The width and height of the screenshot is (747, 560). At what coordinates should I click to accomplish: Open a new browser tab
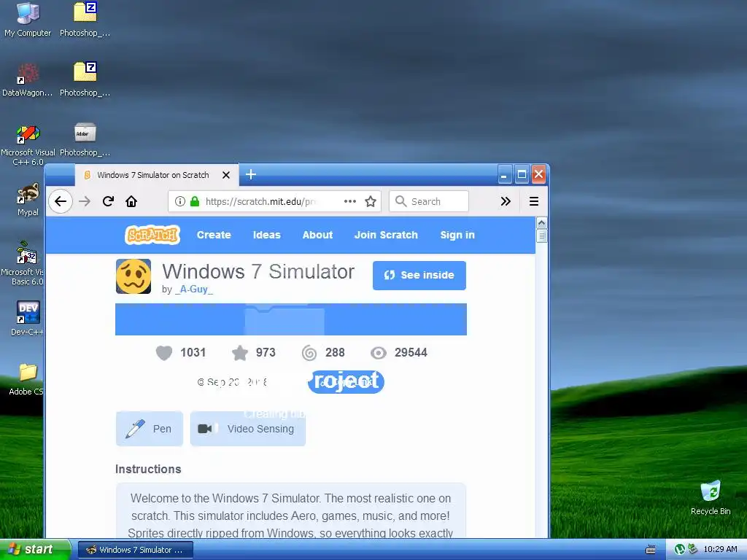coord(251,175)
